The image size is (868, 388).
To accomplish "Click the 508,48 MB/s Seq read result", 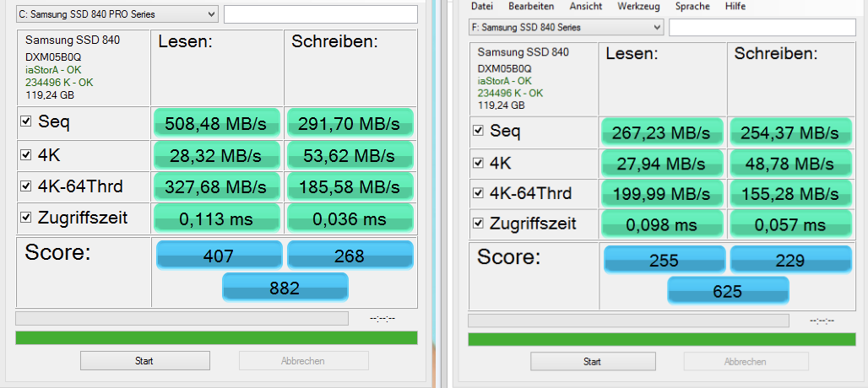I will (x=216, y=123).
